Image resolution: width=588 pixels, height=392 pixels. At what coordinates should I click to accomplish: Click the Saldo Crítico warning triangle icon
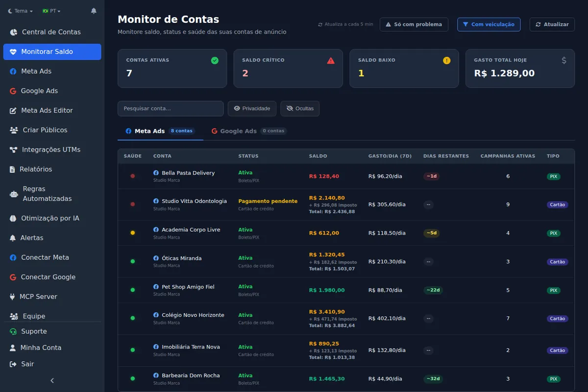pos(331,61)
